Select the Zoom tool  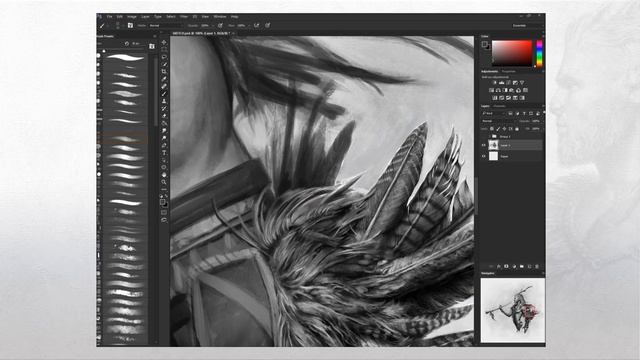coord(164,182)
